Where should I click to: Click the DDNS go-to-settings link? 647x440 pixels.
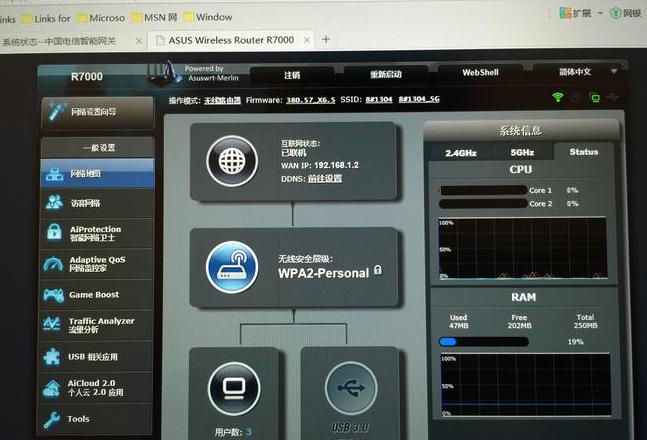tap(325, 178)
